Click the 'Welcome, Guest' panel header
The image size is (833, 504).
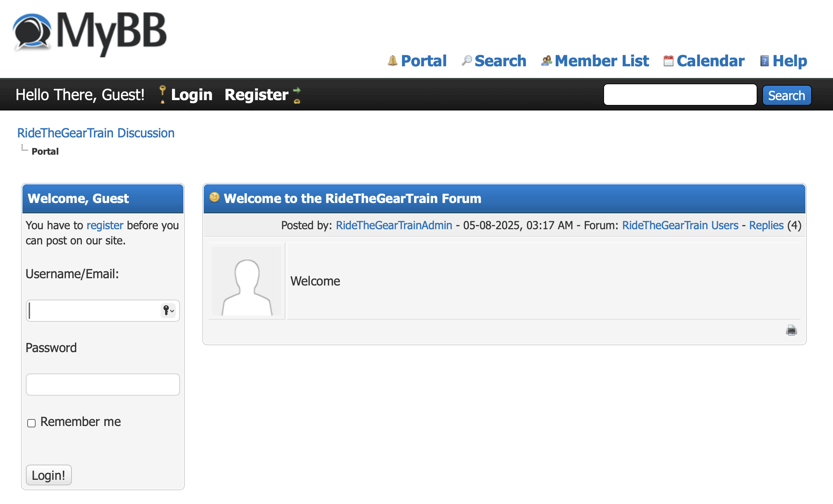(x=103, y=198)
